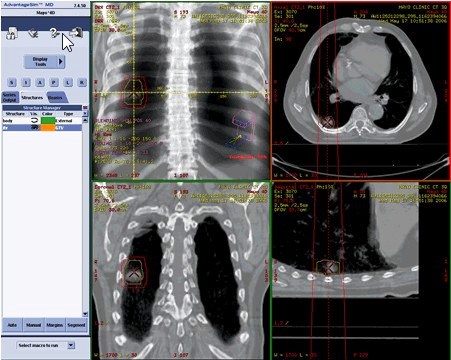451x360 pixels.
Task: Toggle visibility of the body structure
Action: click(34, 121)
